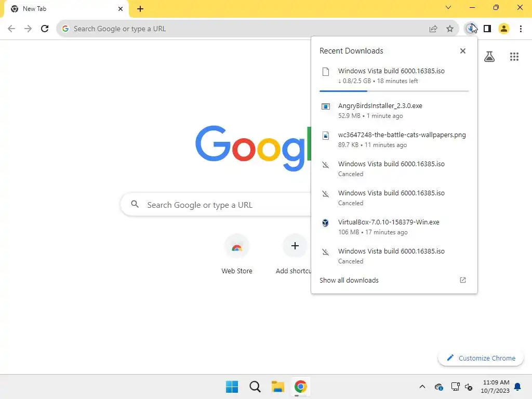Open the Google apps grid
This screenshot has height=399, width=532.
[x=514, y=57]
